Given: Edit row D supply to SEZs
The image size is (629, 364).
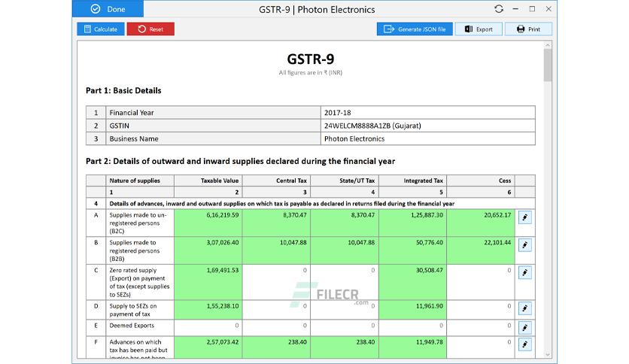Looking at the screenshot, I should [x=524, y=308].
